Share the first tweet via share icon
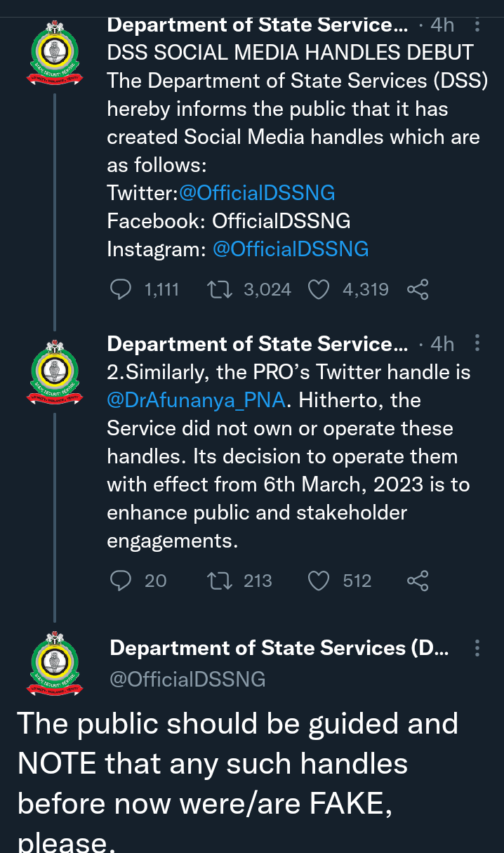 (x=418, y=289)
